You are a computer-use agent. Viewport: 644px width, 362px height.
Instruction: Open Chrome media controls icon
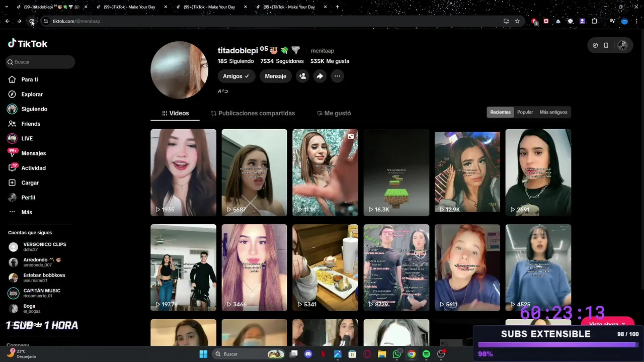(x=612, y=21)
